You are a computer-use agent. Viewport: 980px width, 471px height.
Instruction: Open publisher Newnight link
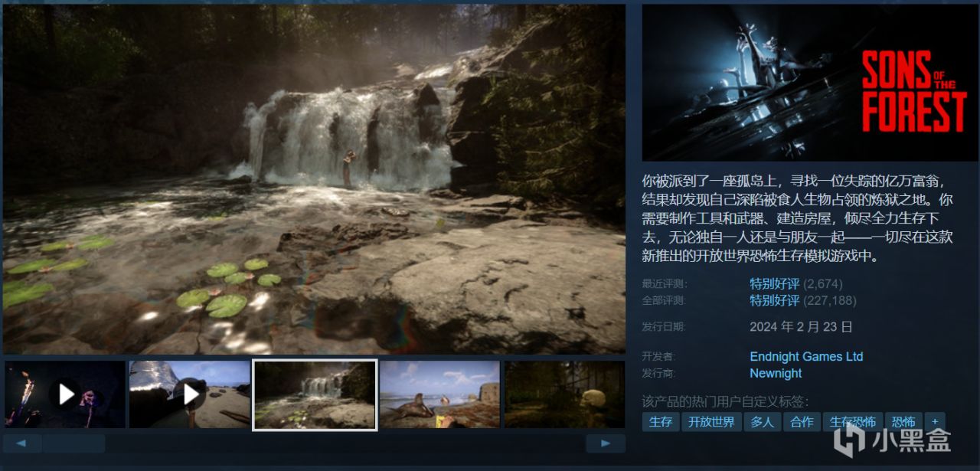point(776,373)
